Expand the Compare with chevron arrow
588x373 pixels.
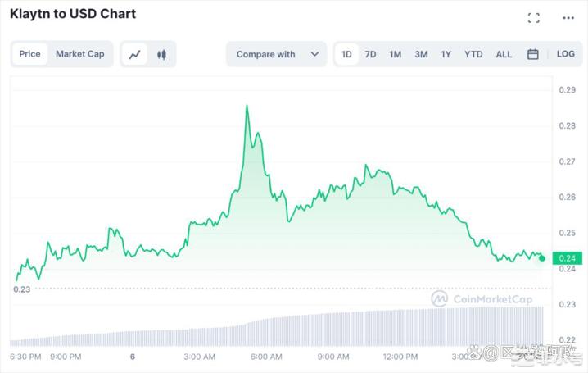pyautogui.click(x=314, y=55)
